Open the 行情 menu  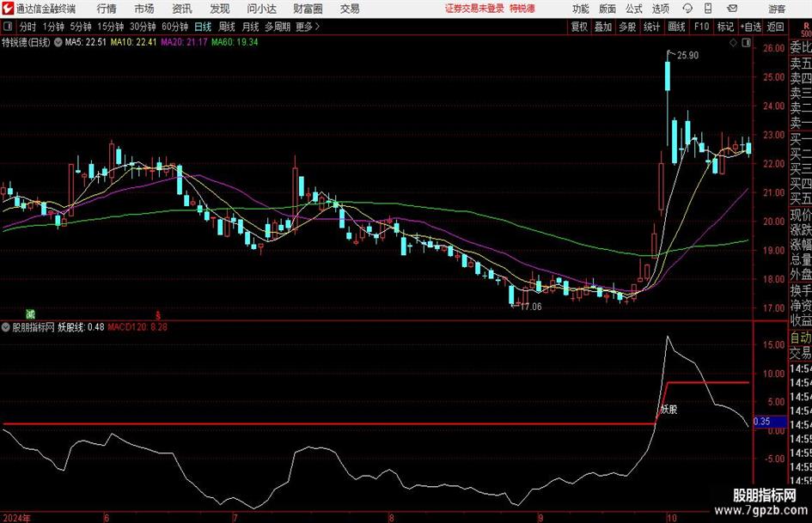pos(107,9)
